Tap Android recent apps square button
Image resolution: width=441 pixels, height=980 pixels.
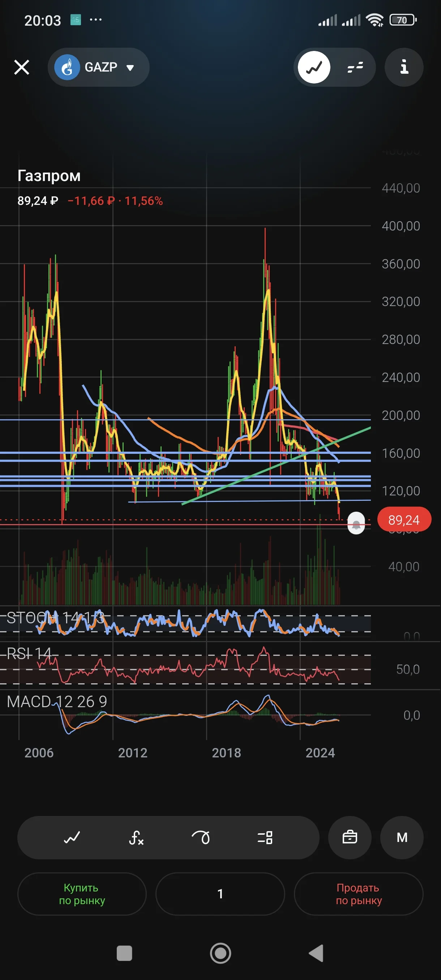coord(124,953)
